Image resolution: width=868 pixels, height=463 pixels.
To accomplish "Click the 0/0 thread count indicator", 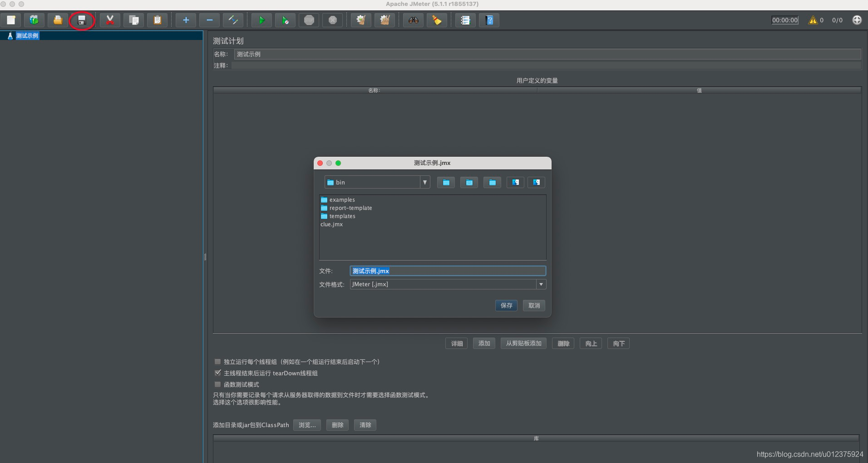I will (837, 20).
